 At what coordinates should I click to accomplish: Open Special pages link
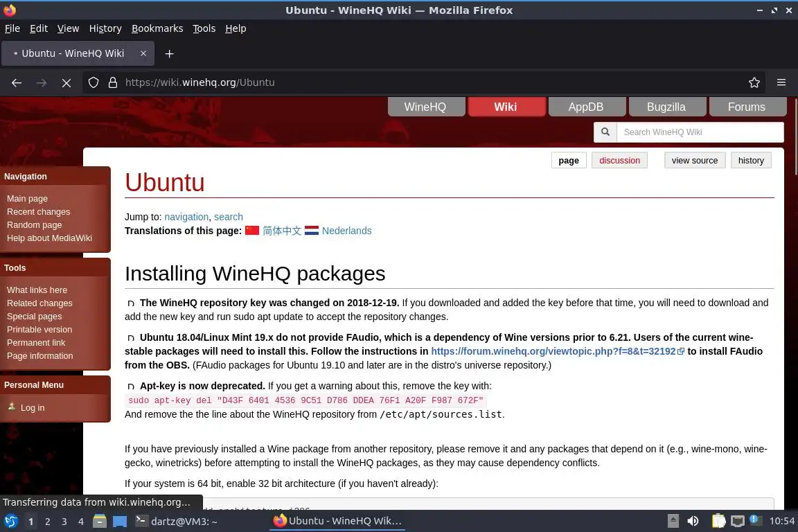click(35, 317)
